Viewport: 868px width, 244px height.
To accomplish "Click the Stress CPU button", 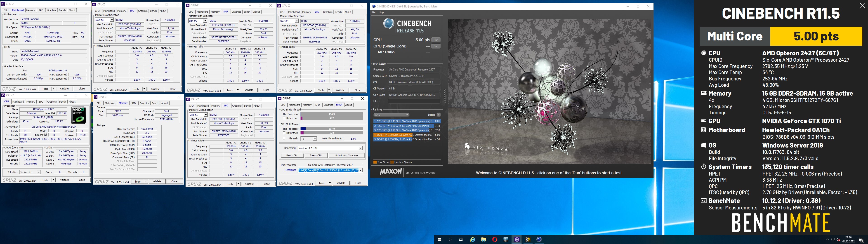I will click(316, 155).
